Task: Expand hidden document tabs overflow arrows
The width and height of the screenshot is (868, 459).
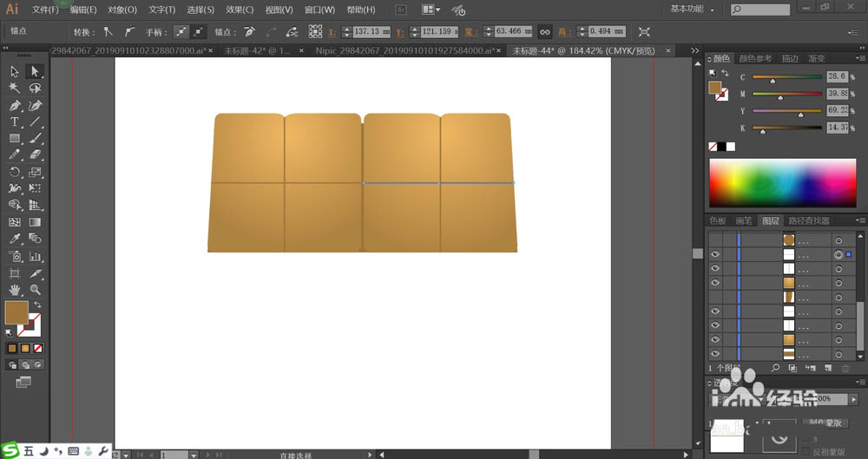Action: click(694, 50)
